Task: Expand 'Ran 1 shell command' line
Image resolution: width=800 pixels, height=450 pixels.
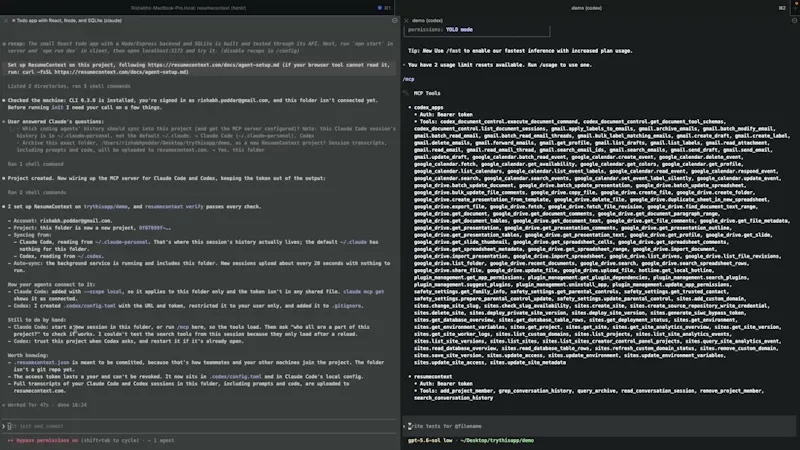Action: tap(35, 164)
